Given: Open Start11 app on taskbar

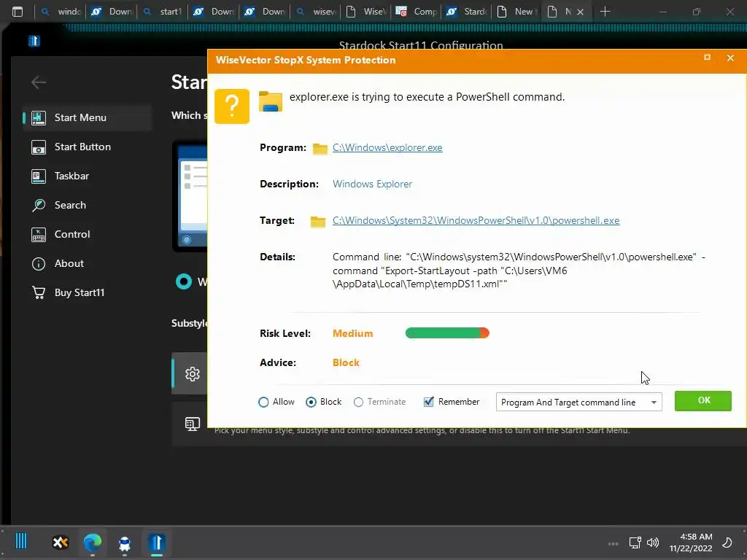Looking at the screenshot, I should click(156, 542).
